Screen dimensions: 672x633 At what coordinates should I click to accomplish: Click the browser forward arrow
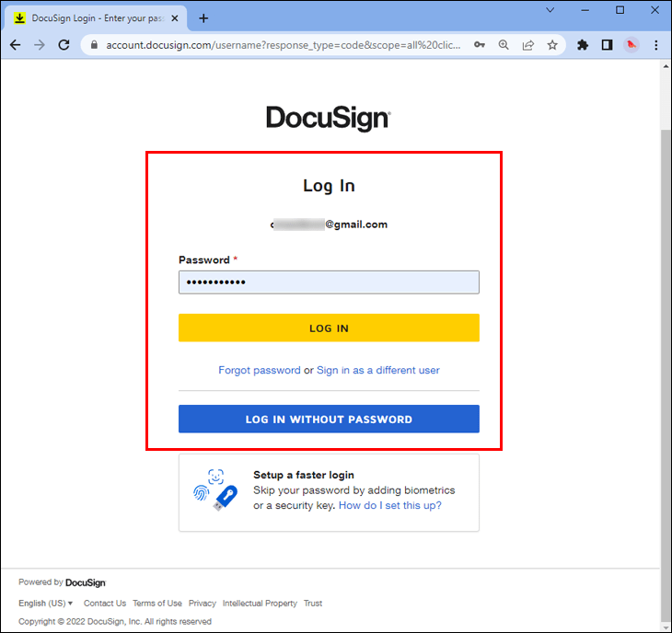[40, 45]
